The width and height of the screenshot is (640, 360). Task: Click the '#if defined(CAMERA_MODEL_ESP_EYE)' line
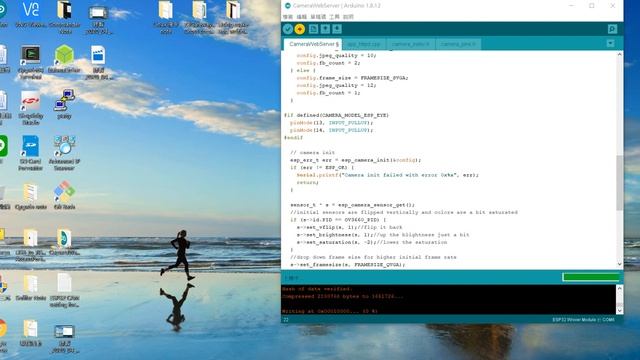336,115
